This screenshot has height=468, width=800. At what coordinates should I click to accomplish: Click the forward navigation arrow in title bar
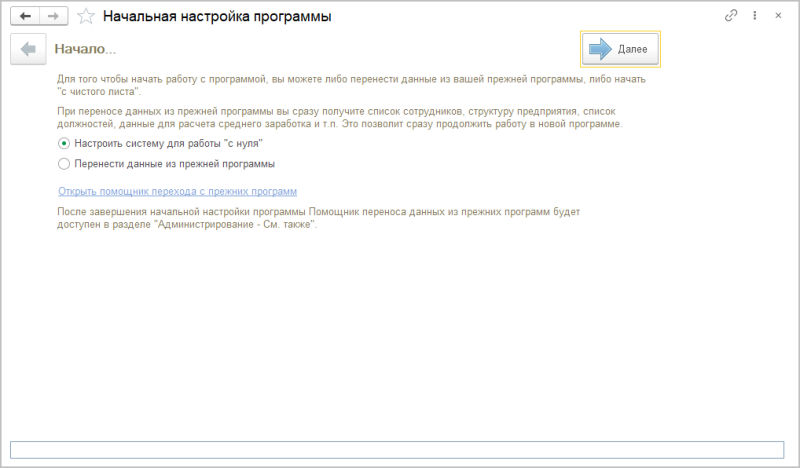coord(54,17)
